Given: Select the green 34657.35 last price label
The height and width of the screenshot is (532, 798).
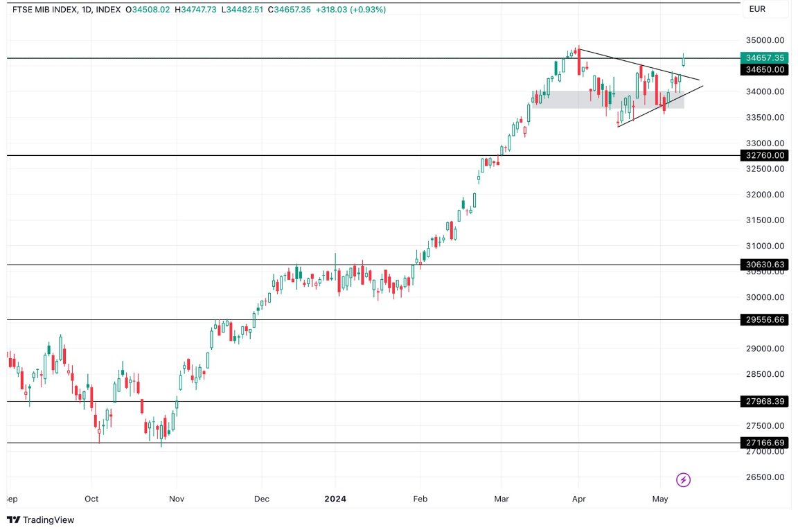Looking at the screenshot, I should [x=764, y=58].
